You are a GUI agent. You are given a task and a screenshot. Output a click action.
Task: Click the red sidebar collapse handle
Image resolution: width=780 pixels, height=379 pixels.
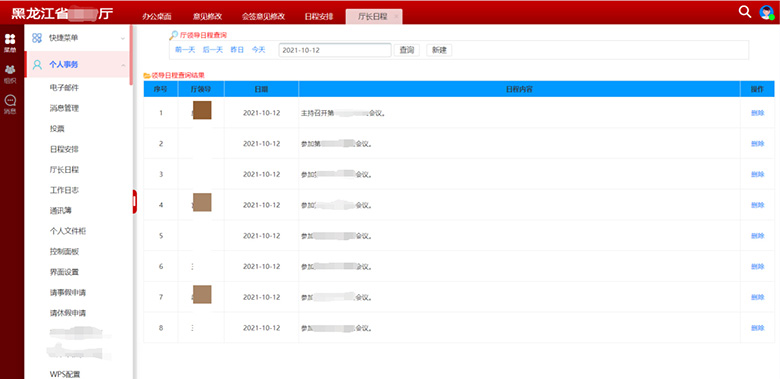(134, 201)
